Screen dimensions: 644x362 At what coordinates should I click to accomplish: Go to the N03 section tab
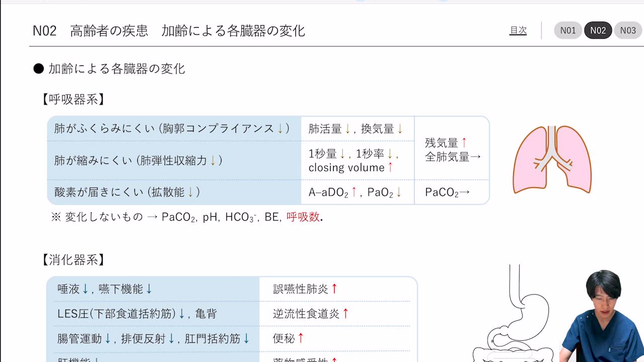[x=627, y=31]
